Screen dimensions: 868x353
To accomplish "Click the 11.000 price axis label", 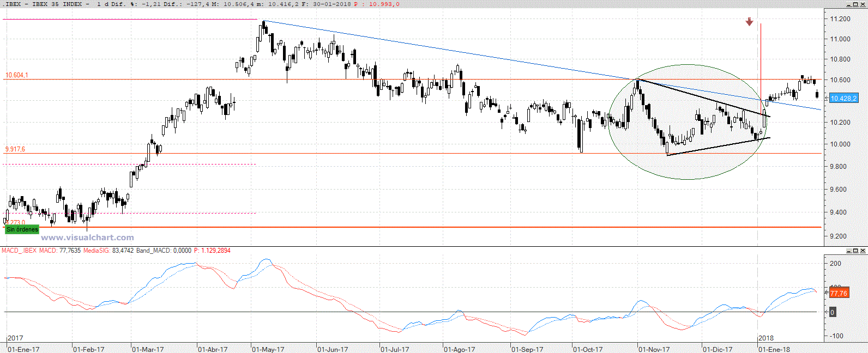I will [840, 39].
